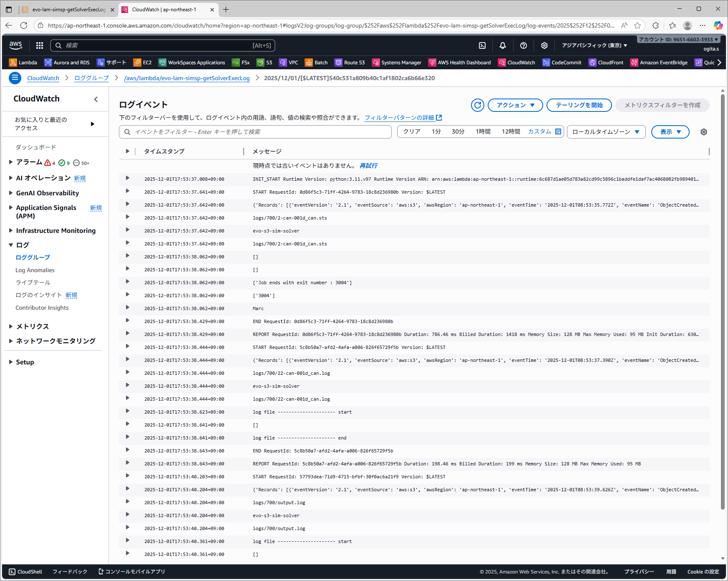Click the custom time range calendar icon
This screenshot has width=728, height=581.
[558, 131]
